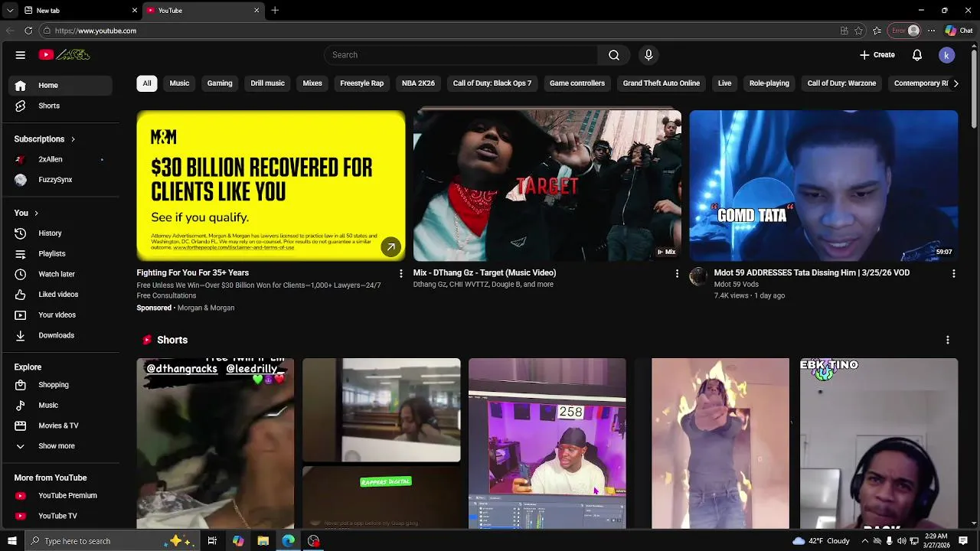Select Call of Duty: Black Ops 7 chip
The height and width of the screenshot is (551, 980).
pos(492,83)
